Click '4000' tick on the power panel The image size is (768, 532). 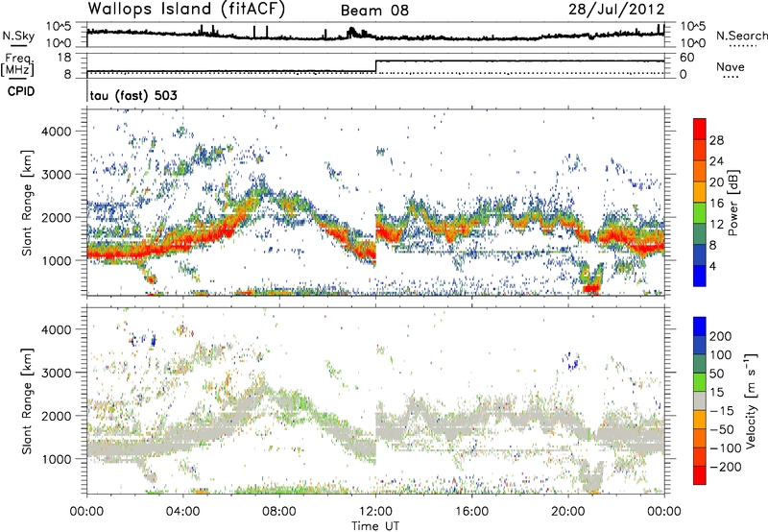pos(56,132)
